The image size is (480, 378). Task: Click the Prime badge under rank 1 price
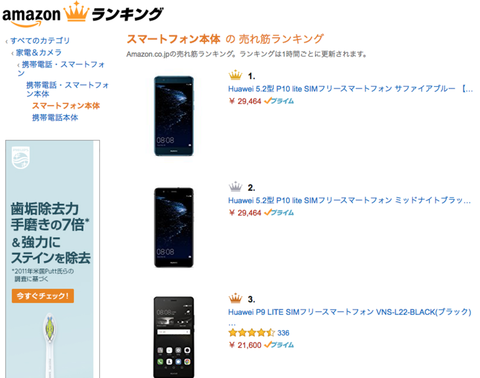click(x=279, y=101)
